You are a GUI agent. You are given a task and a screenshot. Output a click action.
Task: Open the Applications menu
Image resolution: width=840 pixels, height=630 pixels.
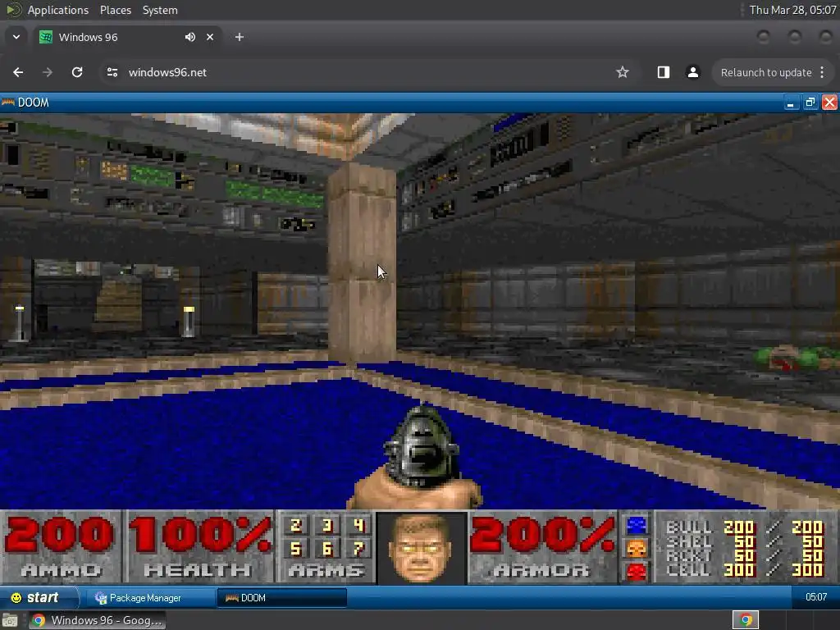pos(58,10)
